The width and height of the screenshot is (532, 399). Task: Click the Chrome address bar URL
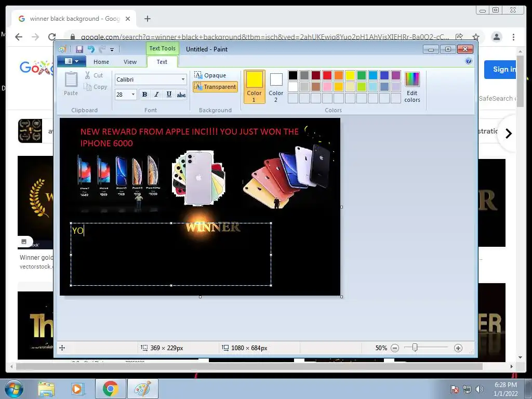click(x=264, y=37)
